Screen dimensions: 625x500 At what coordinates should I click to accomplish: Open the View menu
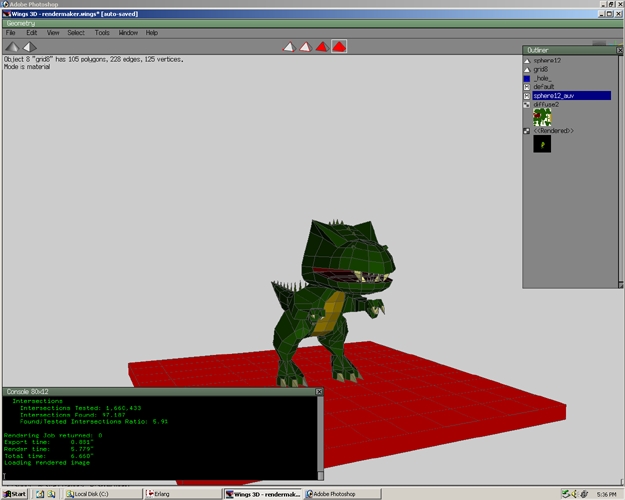pos(53,33)
